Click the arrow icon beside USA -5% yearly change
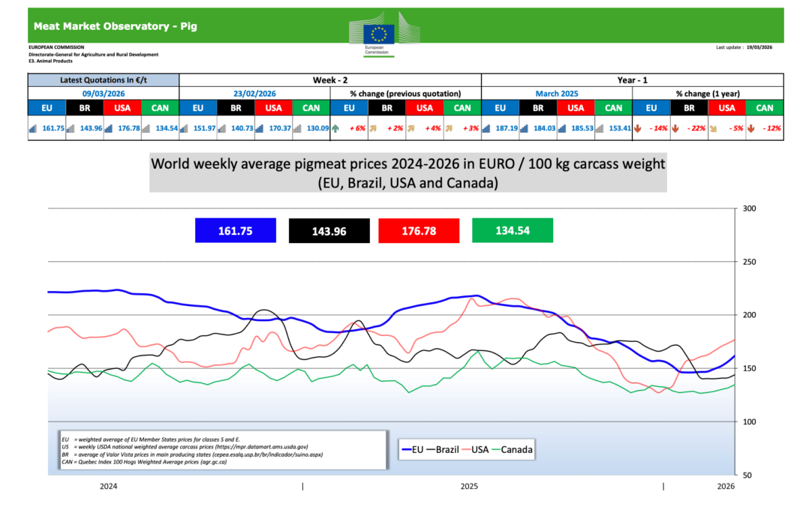Viewport: 812px width, 531px height. [x=713, y=128]
